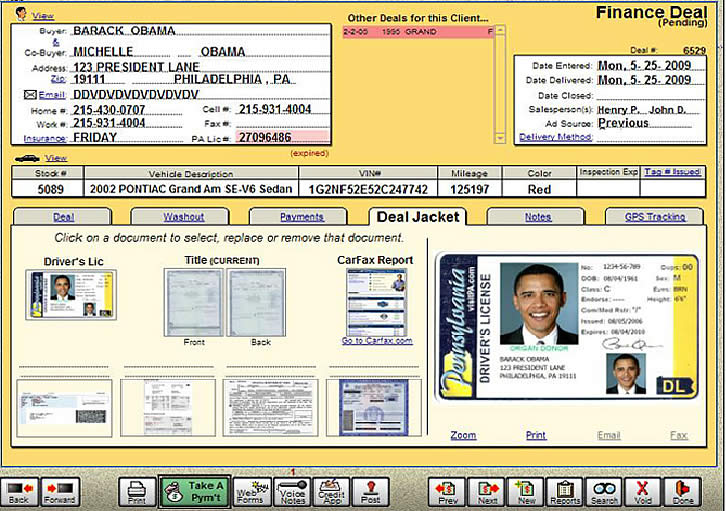Click the Ad Source field Previous

coord(645,123)
